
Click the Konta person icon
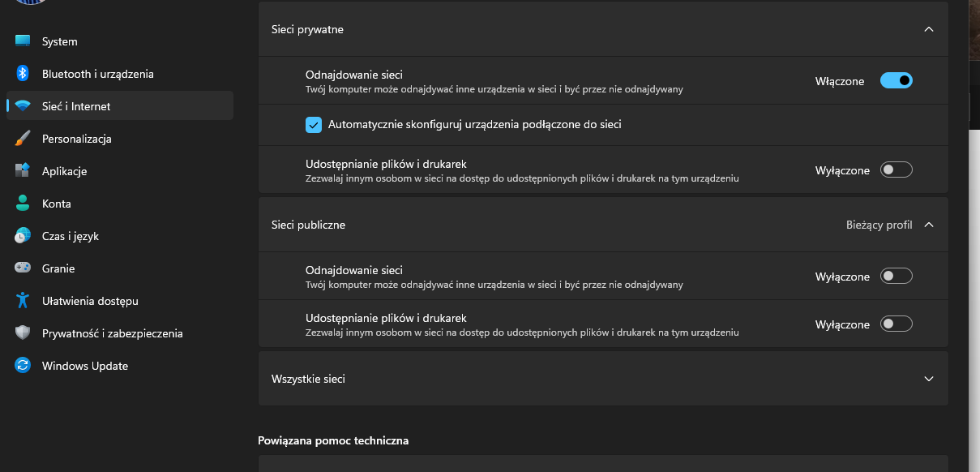tap(23, 204)
